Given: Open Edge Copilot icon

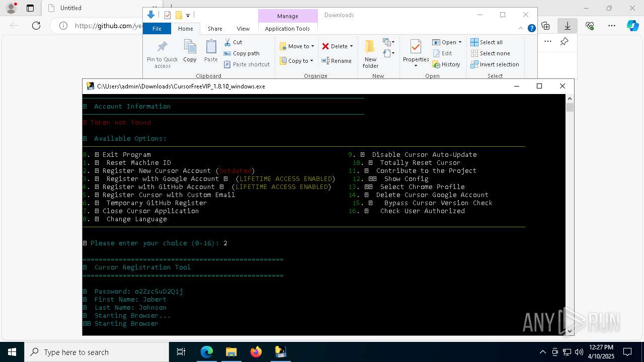Looking at the screenshot, I should point(632,26).
